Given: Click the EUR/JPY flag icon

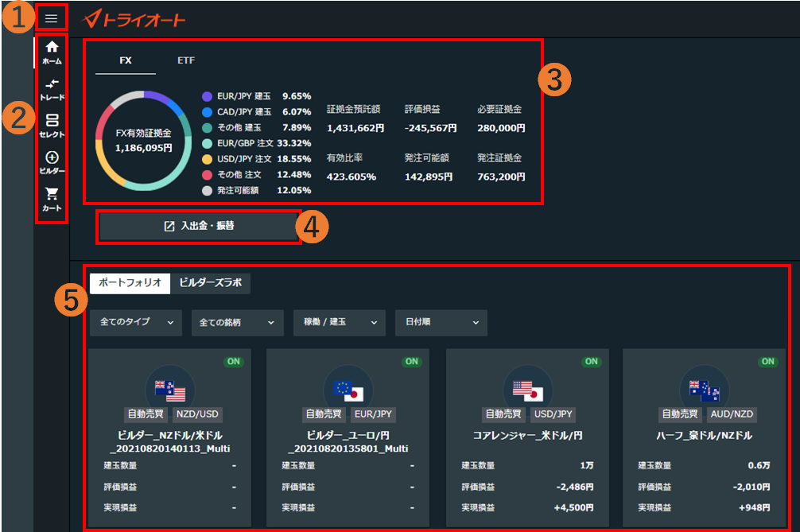Looking at the screenshot, I should coord(348,390).
